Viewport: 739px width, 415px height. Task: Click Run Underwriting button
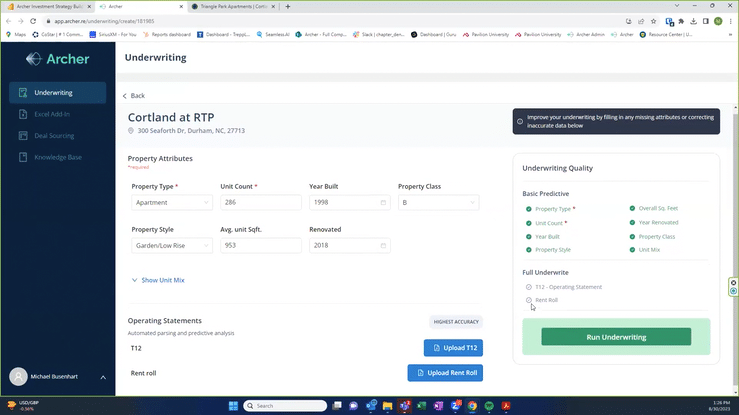[x=616, y=337]
